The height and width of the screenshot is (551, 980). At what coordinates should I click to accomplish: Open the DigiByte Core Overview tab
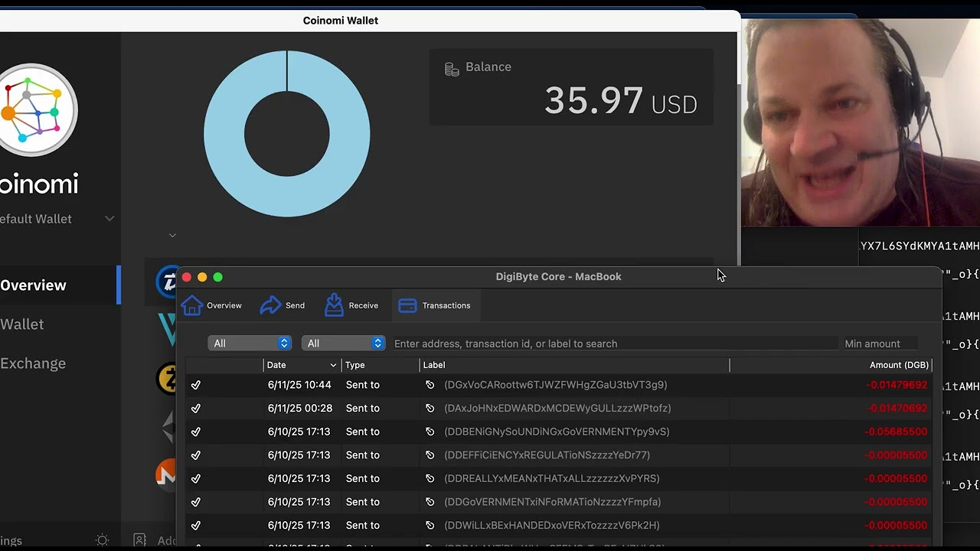pos(211,305)
